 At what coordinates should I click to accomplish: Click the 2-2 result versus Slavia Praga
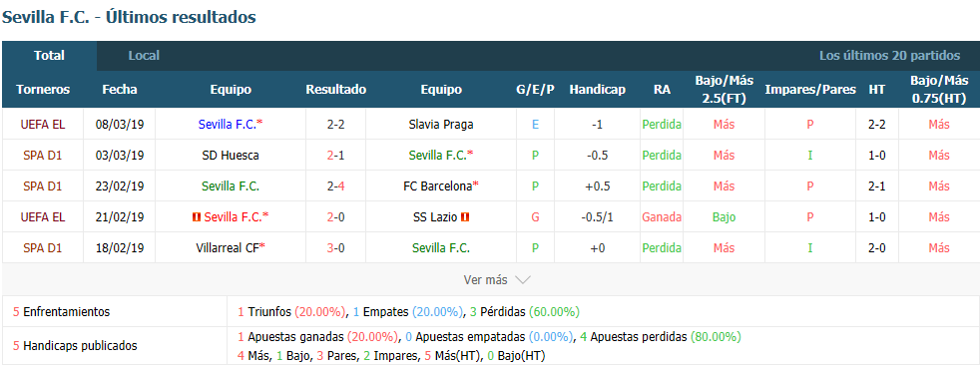pos(335,125)
